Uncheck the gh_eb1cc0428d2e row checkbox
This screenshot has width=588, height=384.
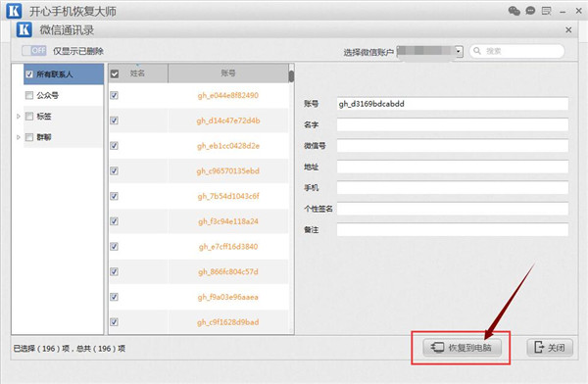click(x=115, y=146)
